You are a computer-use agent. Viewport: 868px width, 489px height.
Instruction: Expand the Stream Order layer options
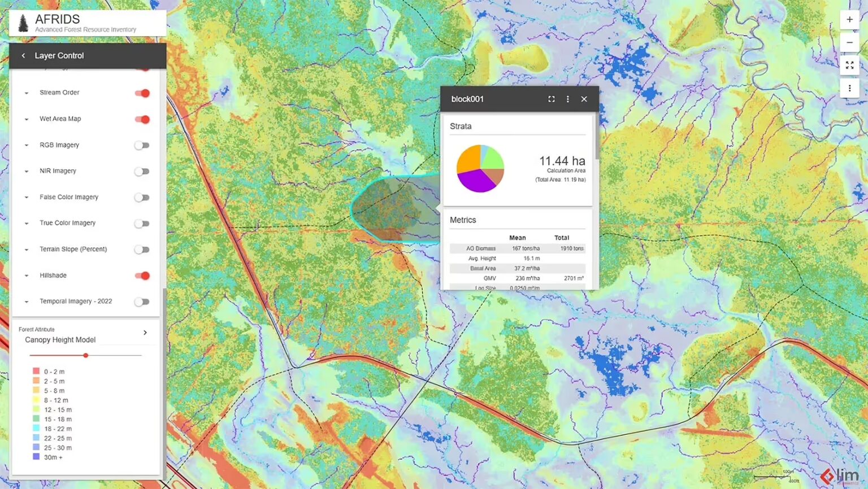click(x=26, y=93)
